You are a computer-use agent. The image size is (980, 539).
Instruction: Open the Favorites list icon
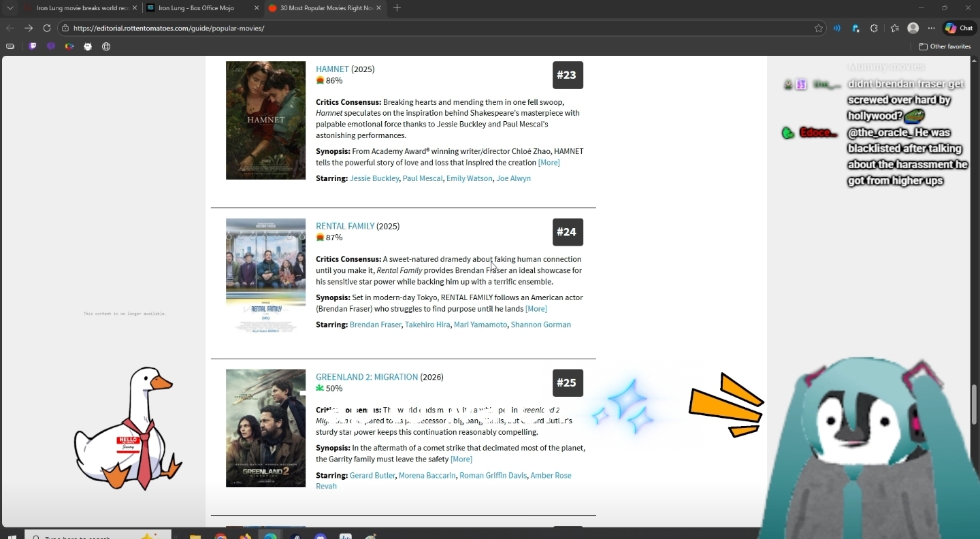click(x=895, y=28)
